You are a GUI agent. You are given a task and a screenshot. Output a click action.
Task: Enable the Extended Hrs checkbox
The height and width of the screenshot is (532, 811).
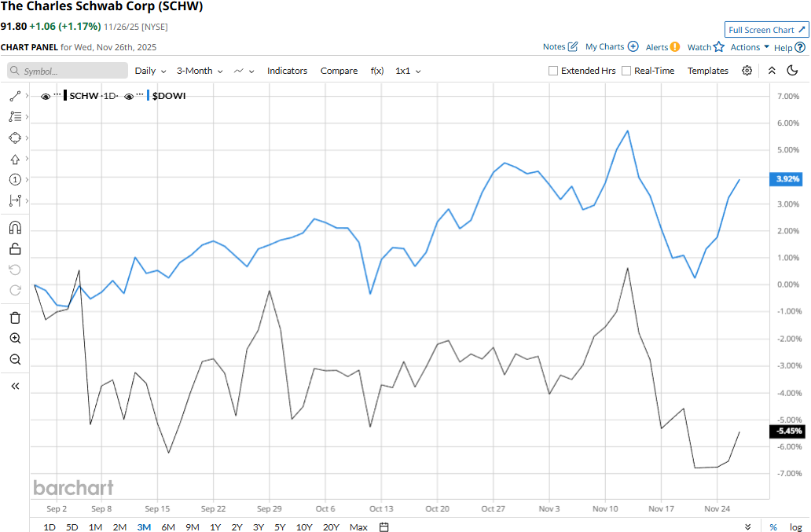[x=553, y=71]
